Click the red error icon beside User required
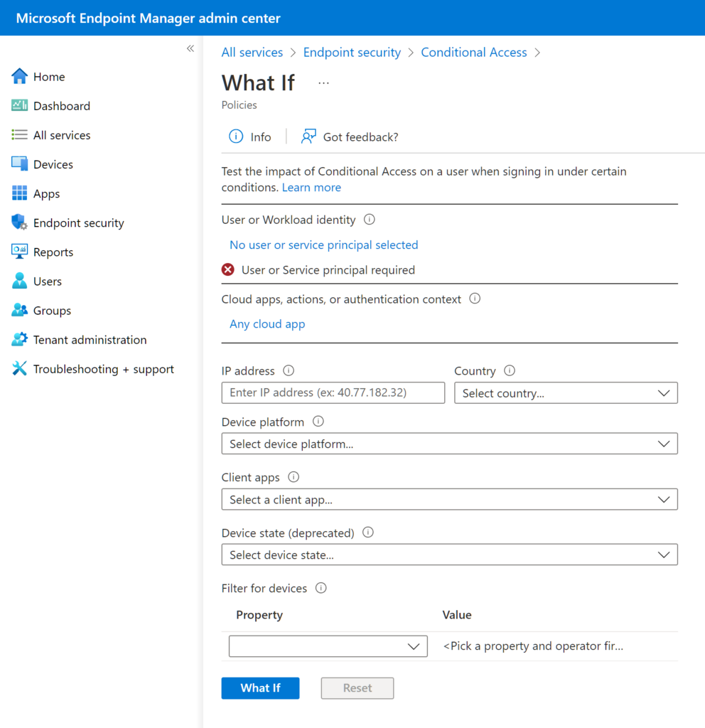The image size is (705, 728). pos(228,269)
